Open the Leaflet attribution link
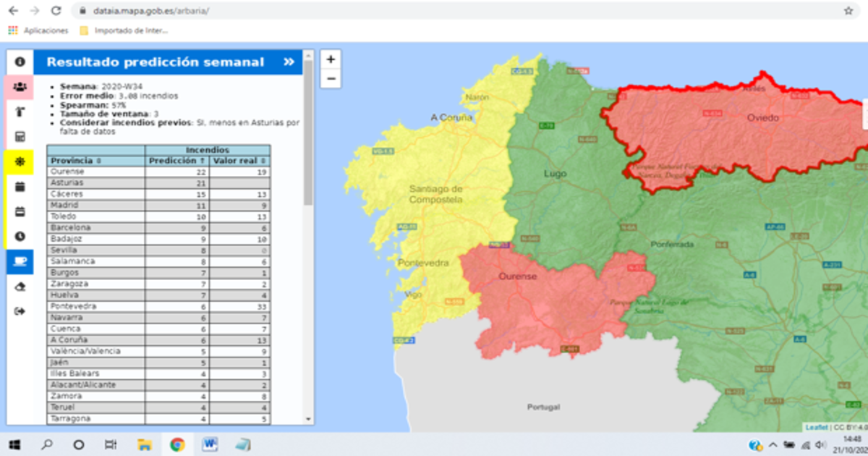Viewport: 868px width, 456px height. [817, 428]
